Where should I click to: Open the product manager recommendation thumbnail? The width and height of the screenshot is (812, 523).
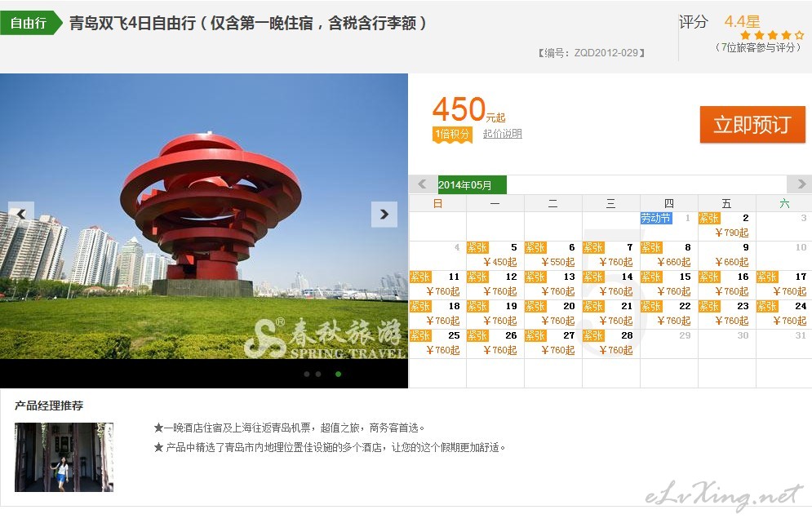[x=64, y=457]
